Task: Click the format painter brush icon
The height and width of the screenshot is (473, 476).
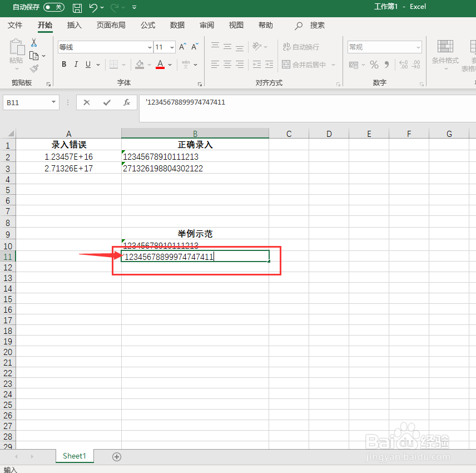Action: tap(33, 68)
